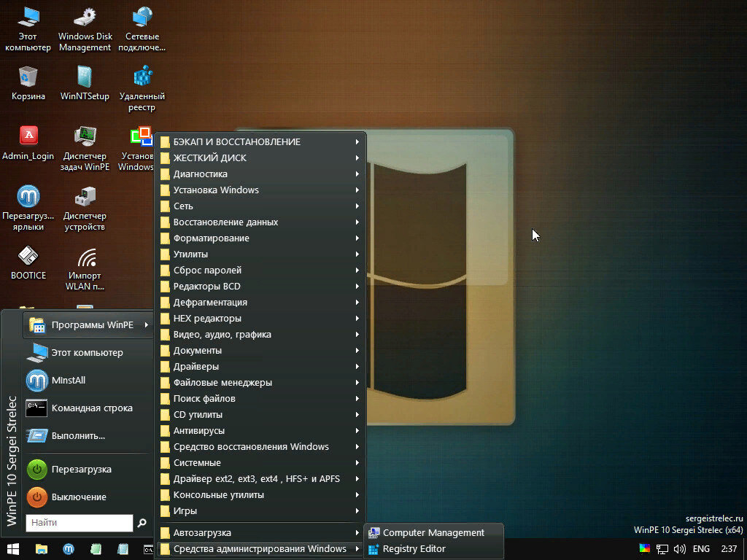Image resolution: width=747 pixels, height=560 pixels.
Task: Open the Утилиты submenu
Action: pyautogui.click(x=260, y=254)
